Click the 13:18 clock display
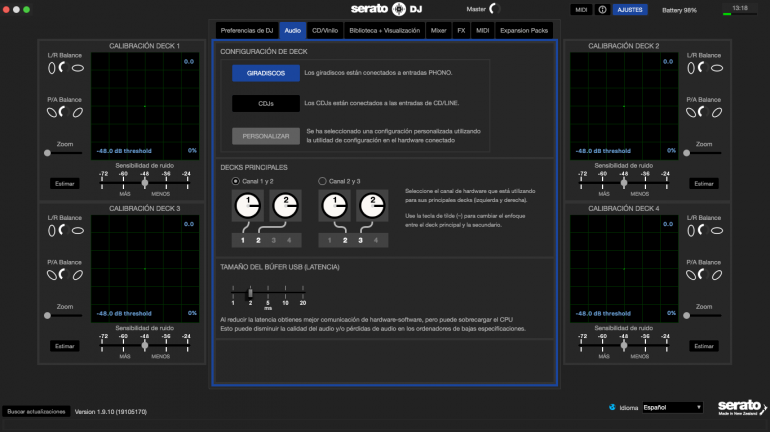The width and height of the screenshot is (770, 432). pos(740,8)
